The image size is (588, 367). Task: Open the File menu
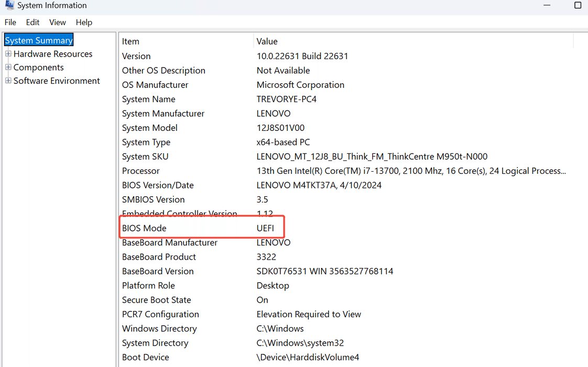pyautogui.click(x=10, y=23)
